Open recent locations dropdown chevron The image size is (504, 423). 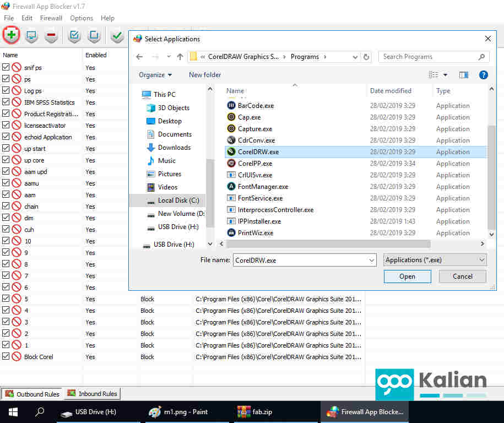tap(169, 57)
